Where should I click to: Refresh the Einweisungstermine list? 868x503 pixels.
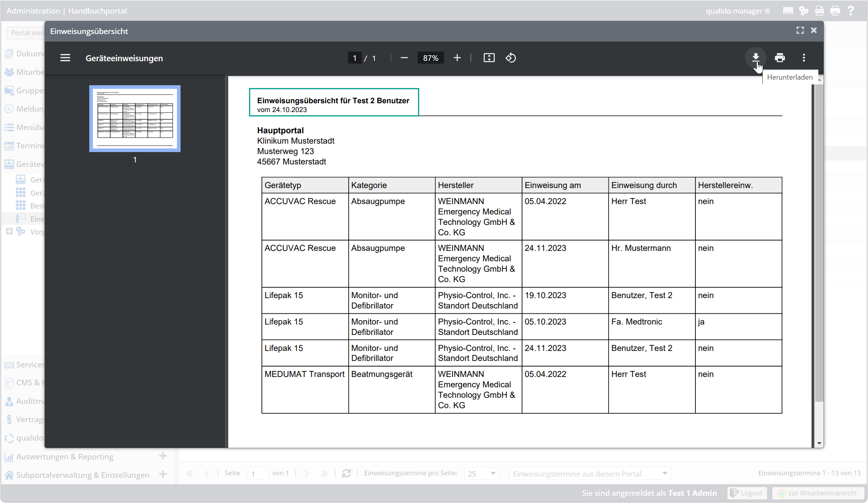tap(346, 473)
